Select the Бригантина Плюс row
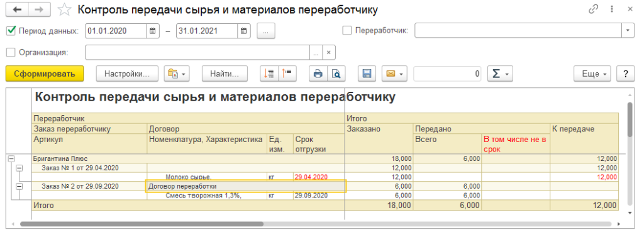Image resolution: width=644 pixels, height=232 pixels. (x=187, y=158)
